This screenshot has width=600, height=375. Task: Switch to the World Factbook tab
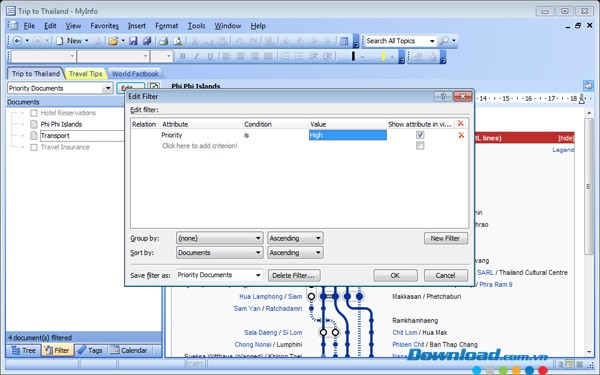tap(135, 73)
